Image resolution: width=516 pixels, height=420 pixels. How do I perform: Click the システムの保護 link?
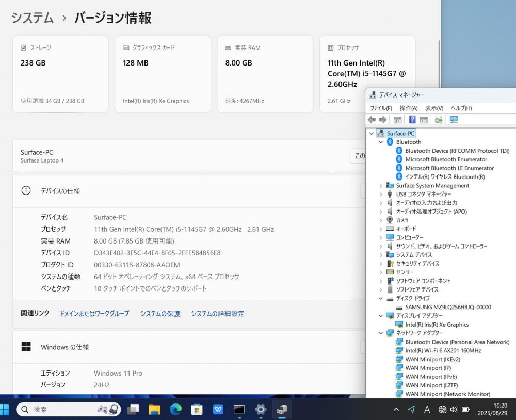pyautogui.click(x=160, y=314)
